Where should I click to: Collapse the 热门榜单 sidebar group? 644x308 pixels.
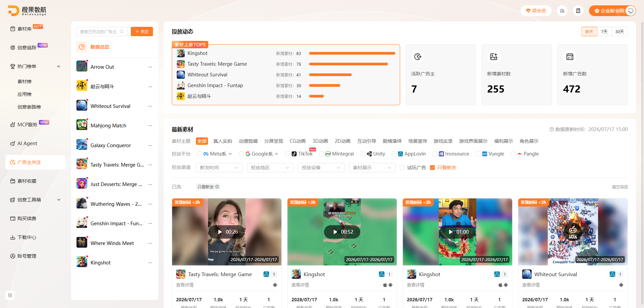(59, 66)
